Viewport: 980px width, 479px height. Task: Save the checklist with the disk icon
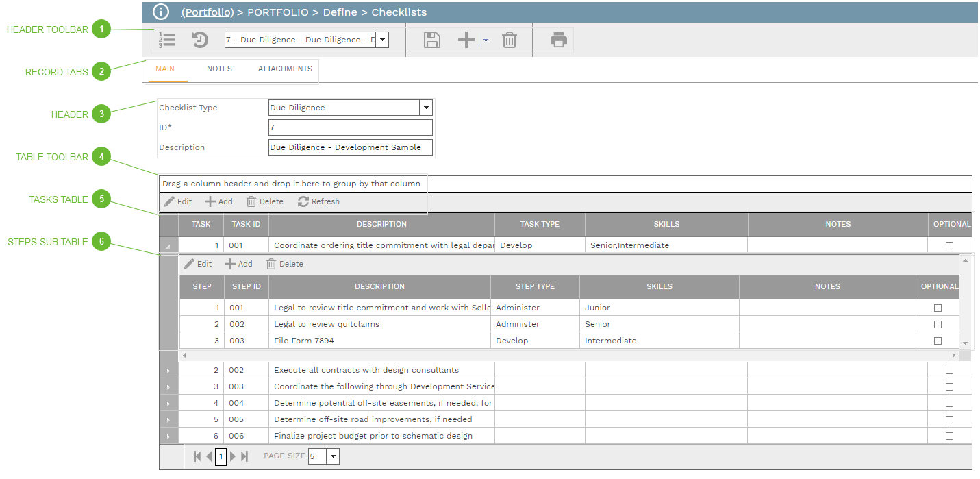[x=432, y=40]
